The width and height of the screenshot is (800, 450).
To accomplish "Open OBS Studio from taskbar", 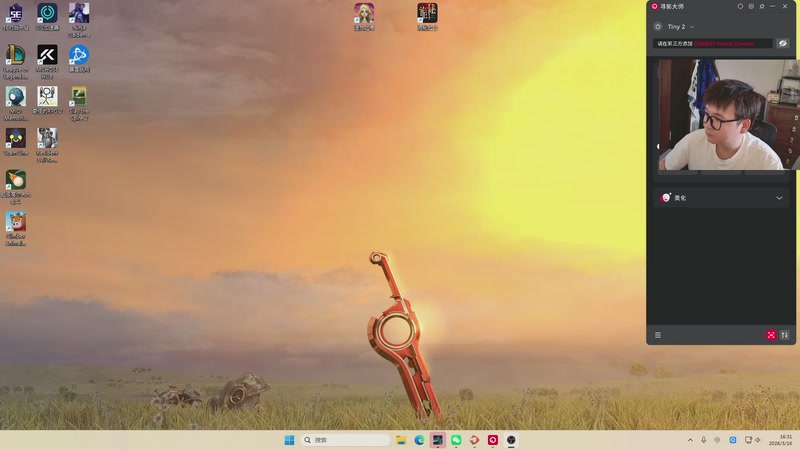I will point(511,440).
